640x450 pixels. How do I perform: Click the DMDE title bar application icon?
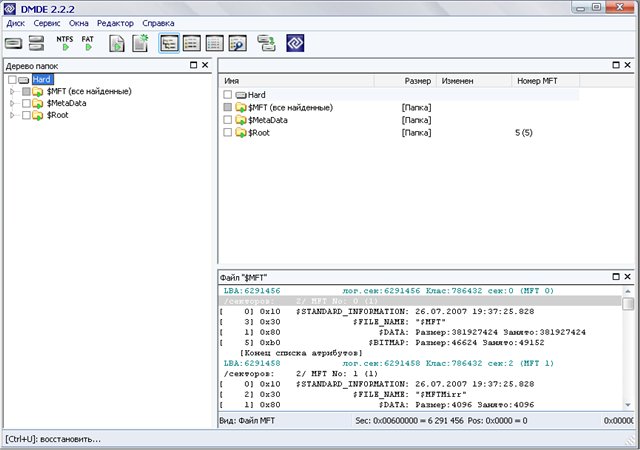[x=10, y=9]
